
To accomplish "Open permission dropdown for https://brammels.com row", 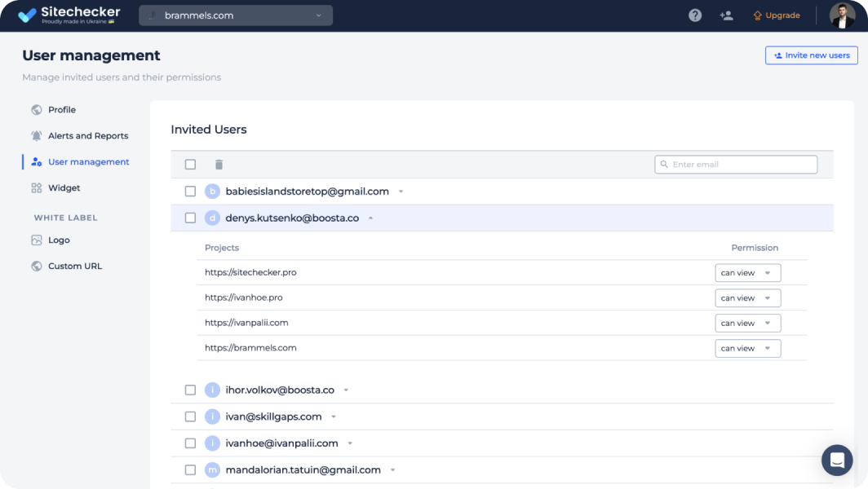I will [x=748, y=348].
